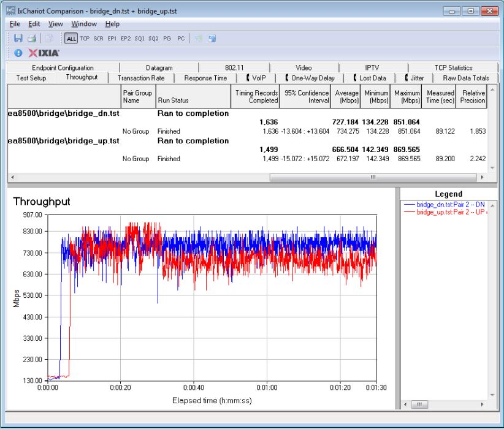Image resolution: width=504 pixels, height=429 pixels.
Task: Click the results table scroll-right arrow
Action: pyautogui.click(x=482, y=177)
